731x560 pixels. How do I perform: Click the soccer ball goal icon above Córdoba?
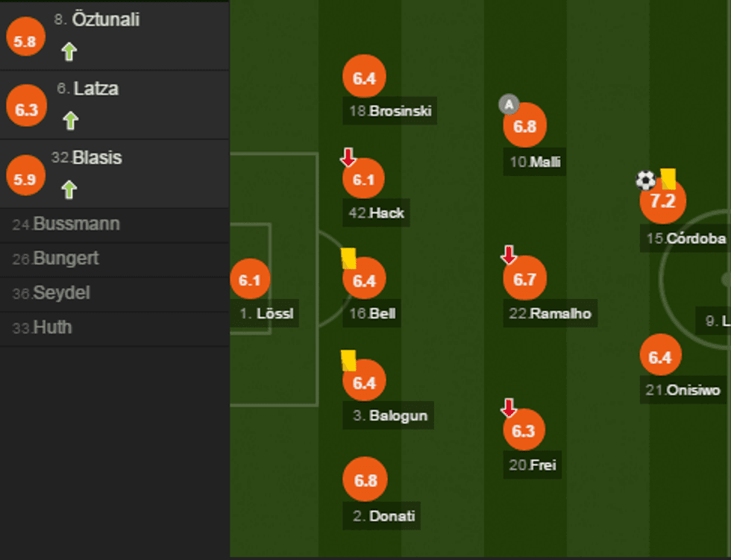coord(645,180)
